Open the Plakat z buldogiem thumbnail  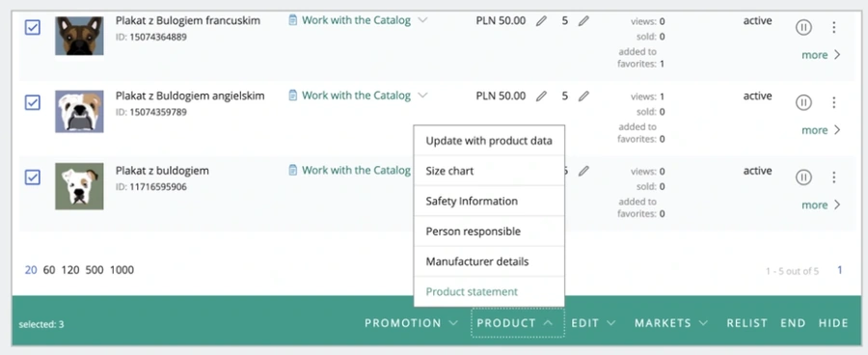pos(79,186)
